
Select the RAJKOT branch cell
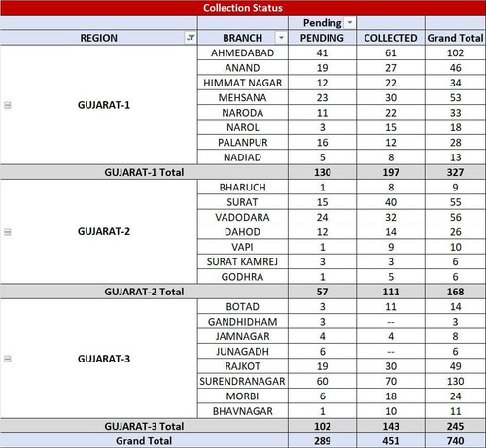pyautogui.click(x=243, y=366)
